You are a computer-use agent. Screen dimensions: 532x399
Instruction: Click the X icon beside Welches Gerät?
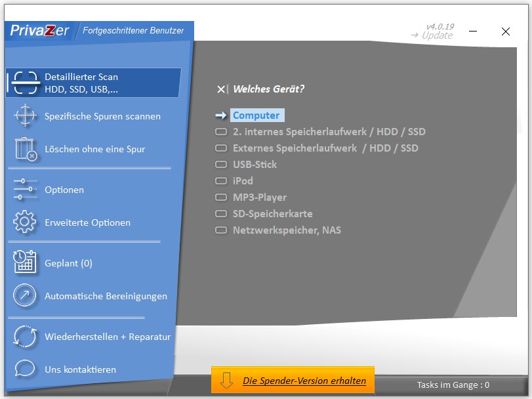click(x=221, y=89)
